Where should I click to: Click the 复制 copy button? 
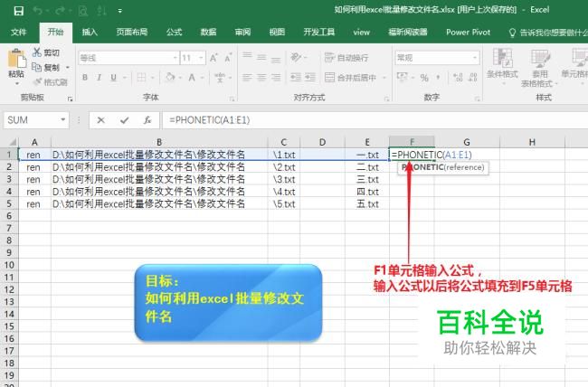pos(46,68)
